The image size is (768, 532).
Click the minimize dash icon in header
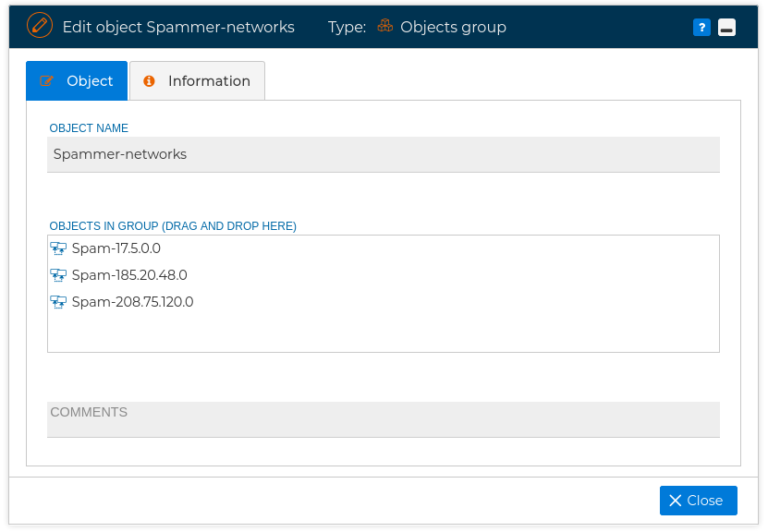point(726,28)
